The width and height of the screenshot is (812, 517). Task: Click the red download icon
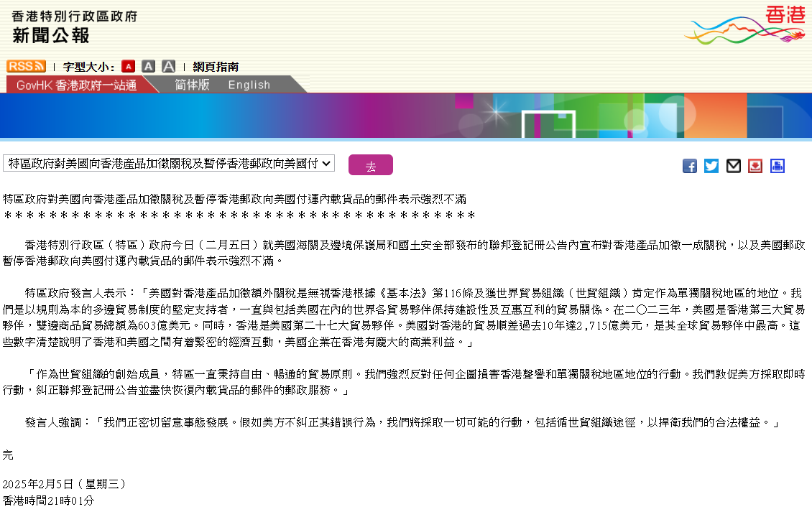[x=755, y=166]
